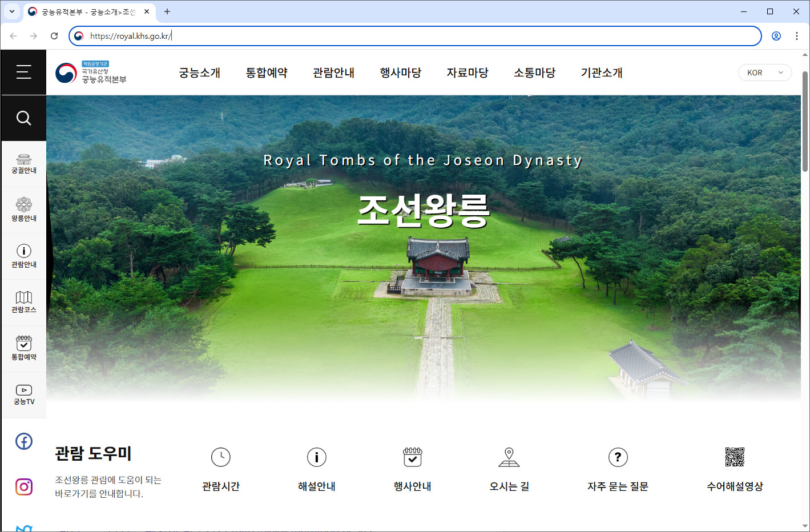Open the 수어해설영상 QR code icon
This screenshot has width=810, height=532.
(x=735, y=457)
